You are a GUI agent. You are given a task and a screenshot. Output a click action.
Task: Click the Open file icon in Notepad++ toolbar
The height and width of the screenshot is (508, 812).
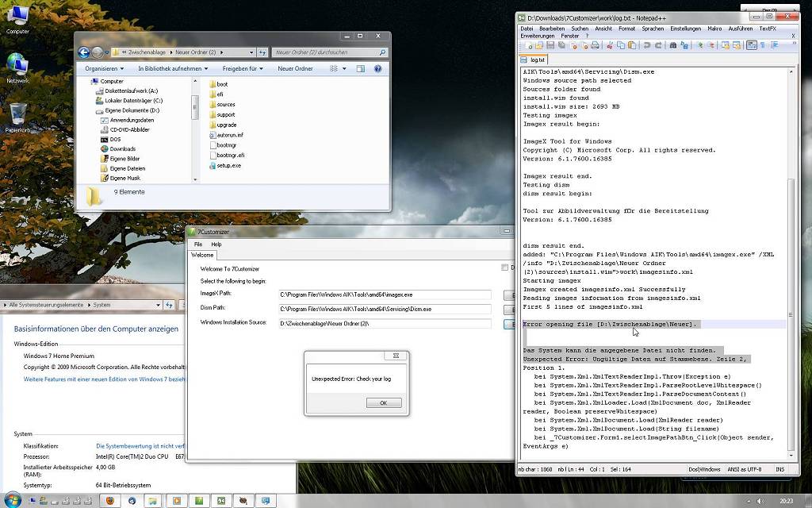pos(539,45)
